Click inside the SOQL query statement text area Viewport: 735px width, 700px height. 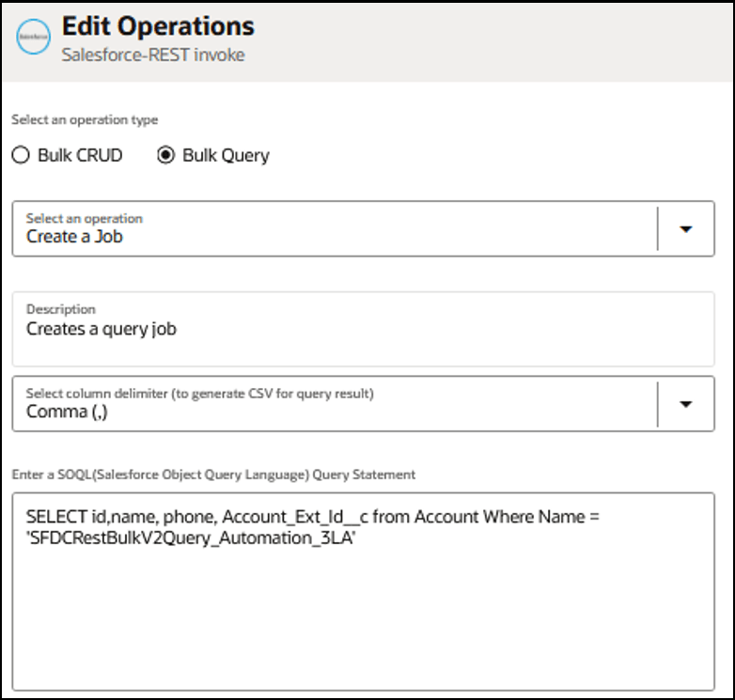click(x=364, y=592)
